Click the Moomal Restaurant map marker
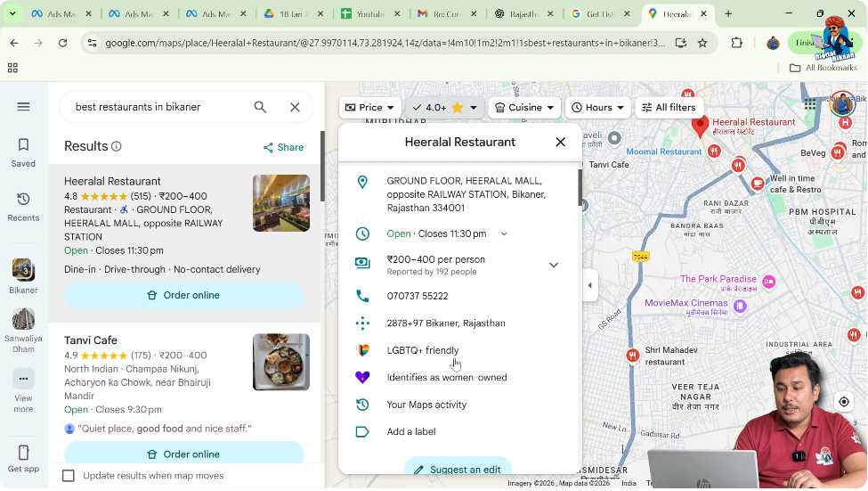Screen dimensions: 868x491 [714, 151]
